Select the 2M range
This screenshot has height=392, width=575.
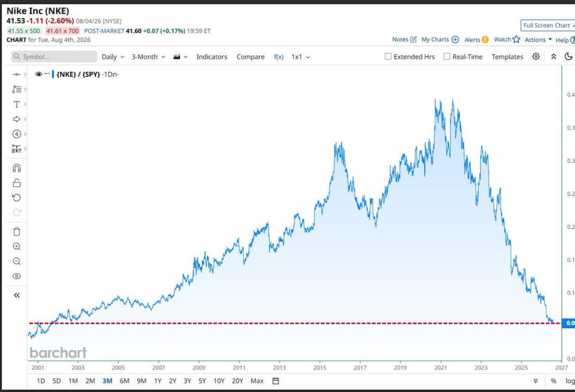pos(90,381)
